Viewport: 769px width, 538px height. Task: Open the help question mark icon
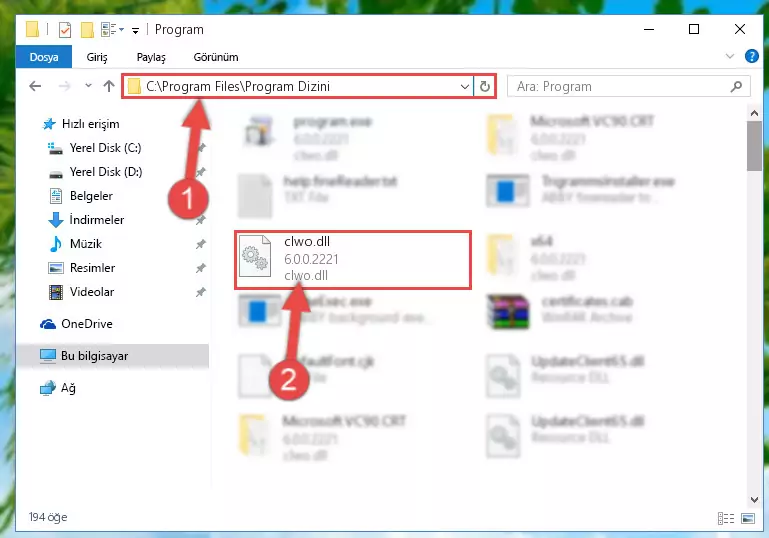pyautogui.click(x=751, y=56)
